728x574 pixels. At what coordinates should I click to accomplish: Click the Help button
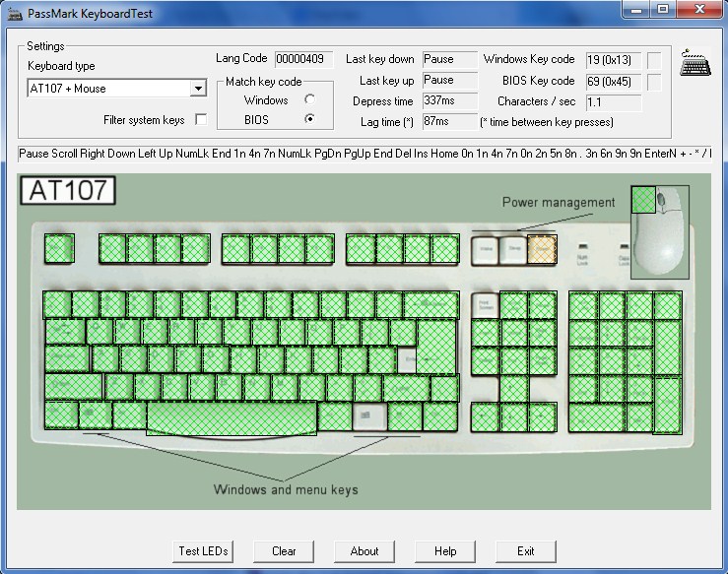[445, 551]
